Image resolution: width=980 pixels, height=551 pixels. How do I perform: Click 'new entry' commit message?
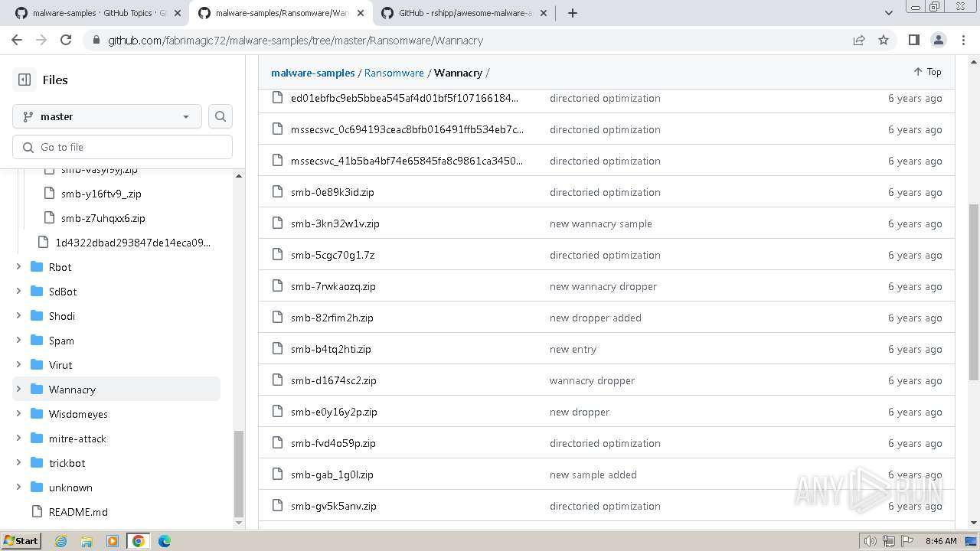573,349
